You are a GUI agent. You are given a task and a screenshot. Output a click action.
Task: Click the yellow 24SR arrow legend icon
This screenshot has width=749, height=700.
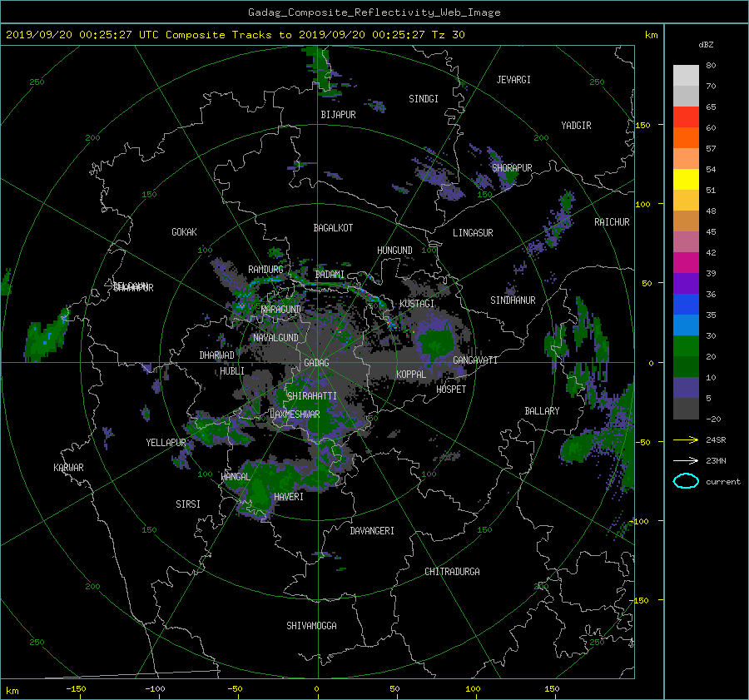[686, 439]
